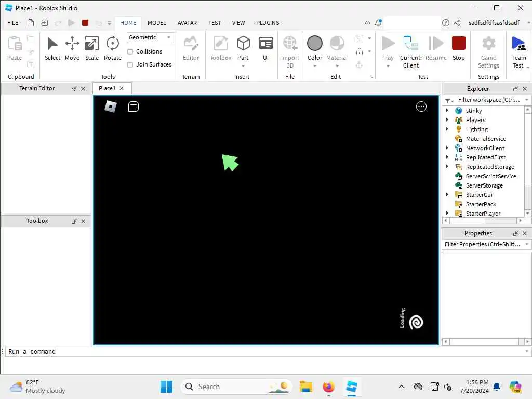Open the UI insert tool
The height and width of the screenshot is (399, 532).
(x=265, y=48)
